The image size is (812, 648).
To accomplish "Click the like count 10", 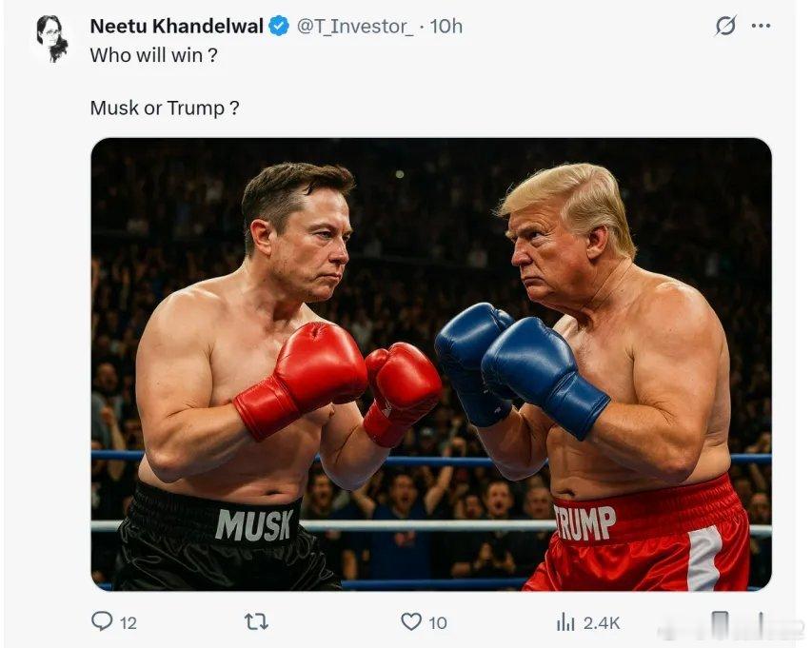I will coord(438,622).
